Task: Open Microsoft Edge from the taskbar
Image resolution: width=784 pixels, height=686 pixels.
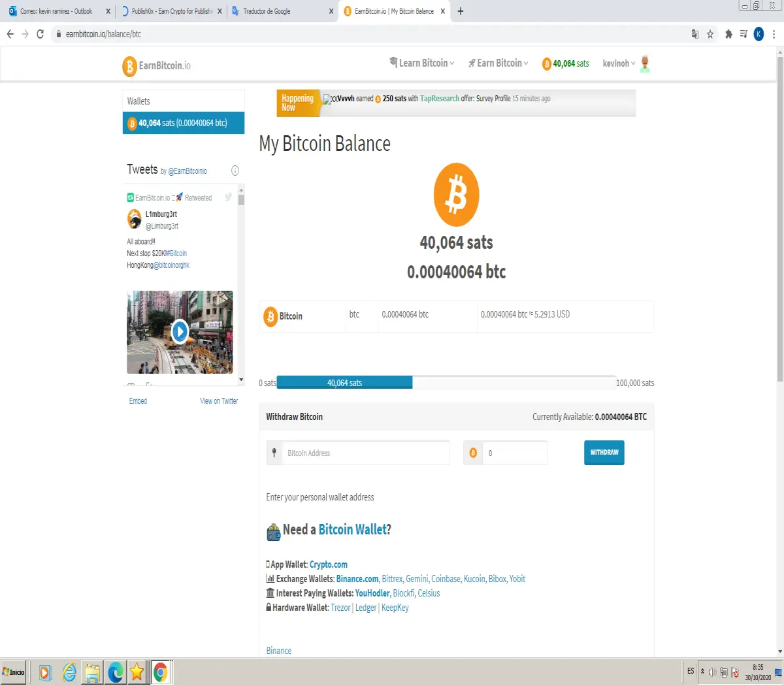Action: pyautogui.click(x=116, y=672)
